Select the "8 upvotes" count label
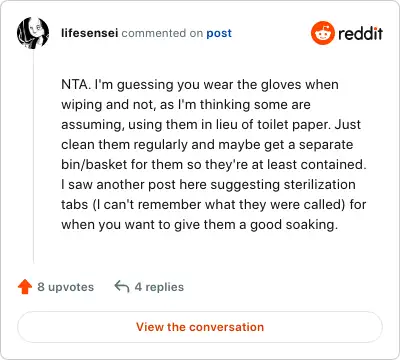This screenshot has height=360, width=400. pos(66,287)
